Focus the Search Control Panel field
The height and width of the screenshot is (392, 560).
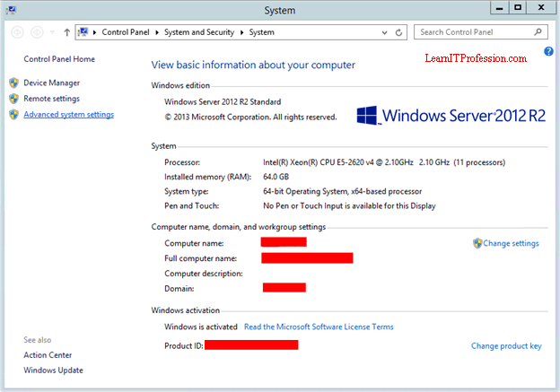click(x=480, y=32)
